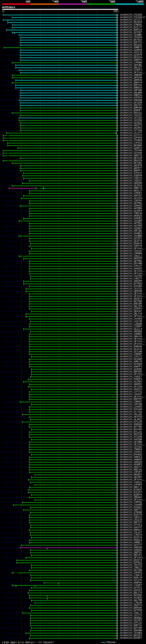Screen dimensions: 146x644
Task: Click the Large gaps legend text
Action: pyautogui.click(x=28, y=642)
